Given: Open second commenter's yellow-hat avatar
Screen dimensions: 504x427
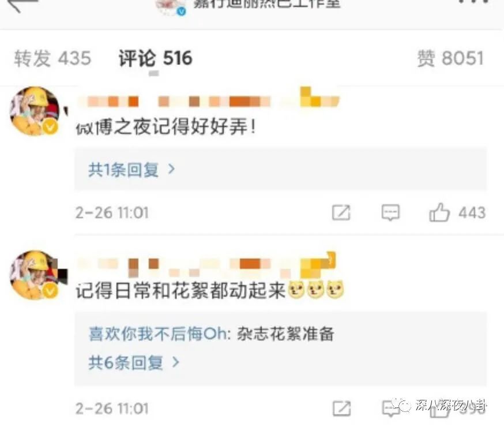Looking at the screenshot, I should (x=35, y=275).
